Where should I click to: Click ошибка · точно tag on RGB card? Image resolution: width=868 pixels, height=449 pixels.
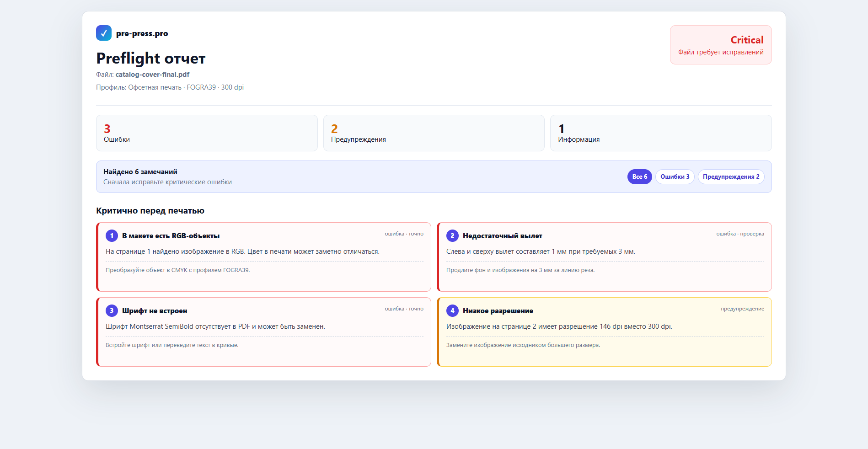(404, 234)
